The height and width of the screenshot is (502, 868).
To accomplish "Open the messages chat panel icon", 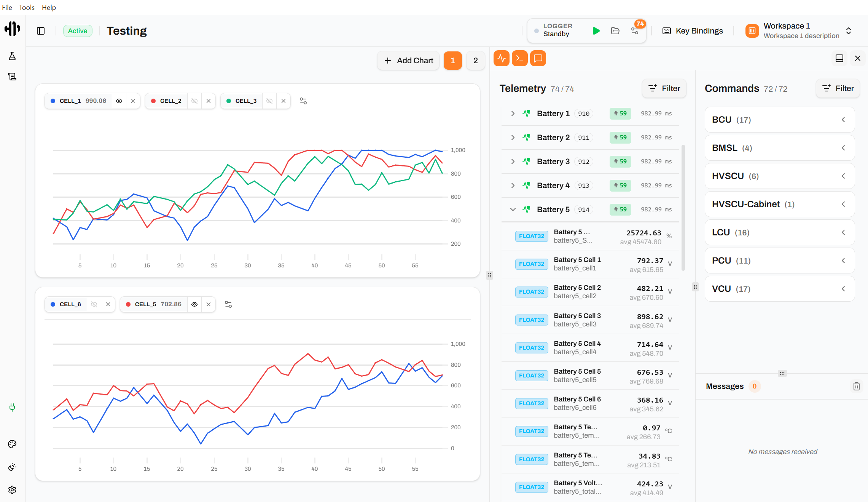I will 538,58.
